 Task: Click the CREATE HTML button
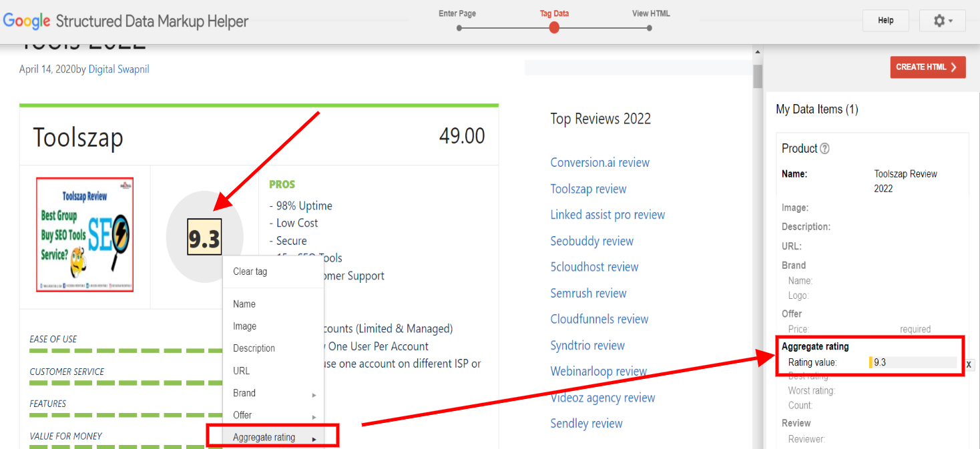tap(927, 67)
